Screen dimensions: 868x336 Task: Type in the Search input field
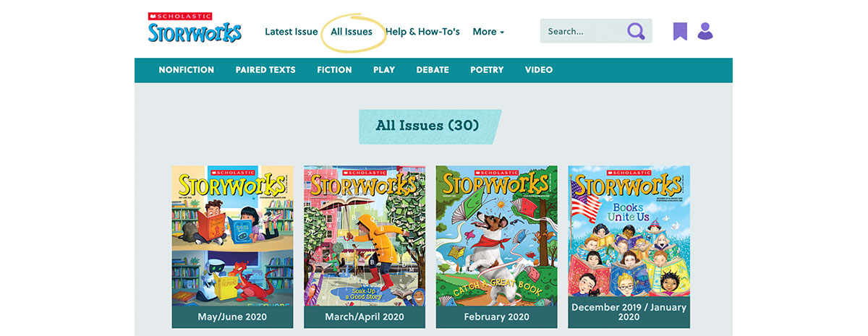pyautogui.click(x=582, y=31)
